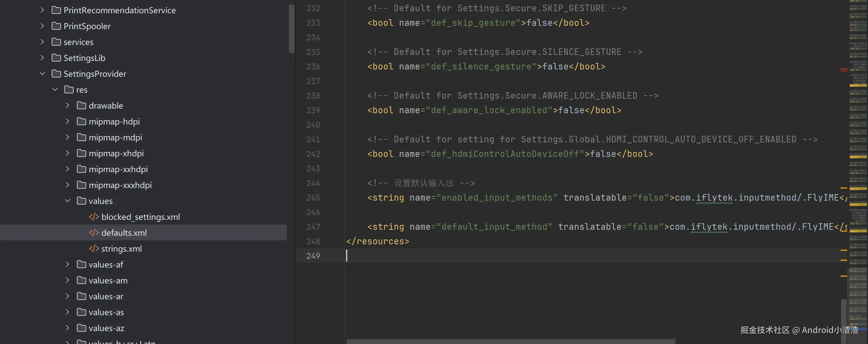Expand the drawable folder
The height and width of the screenshot is (344, 868).
coord(67,105)
